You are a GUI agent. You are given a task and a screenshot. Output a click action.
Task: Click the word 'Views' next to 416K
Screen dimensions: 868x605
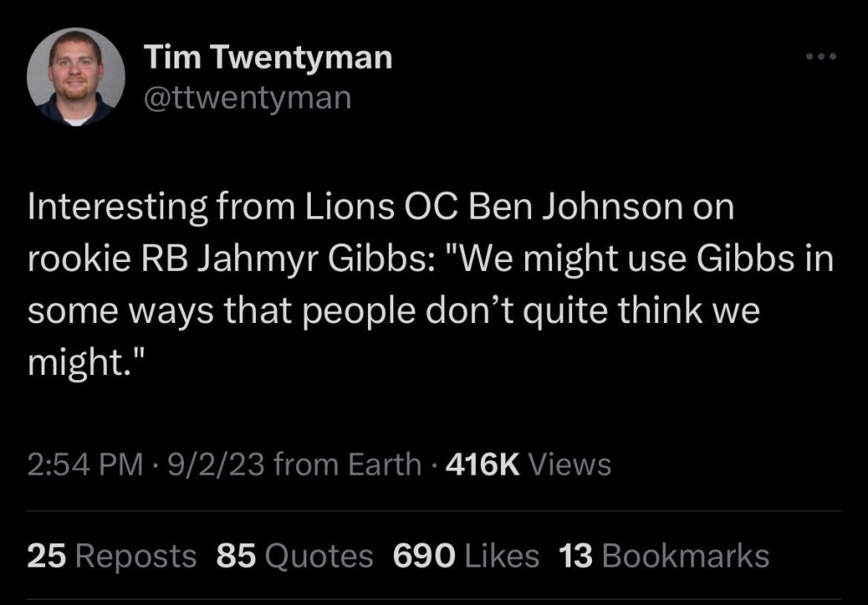[569, 465]
